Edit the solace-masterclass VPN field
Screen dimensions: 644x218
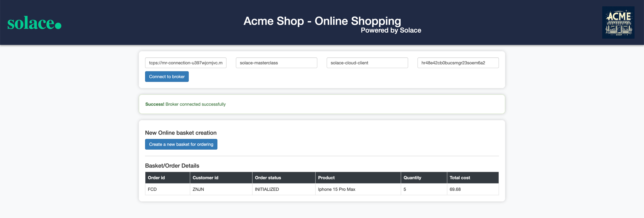point(276,63)
